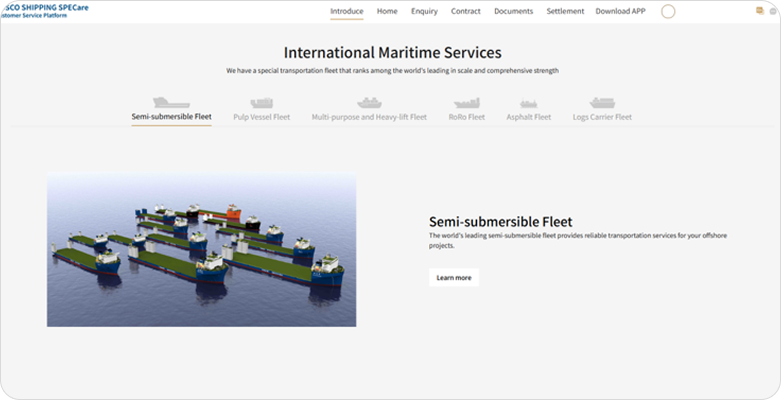The height and width of the screenshot is (400, 781).
Task: Click the Logs Carrier ship icon
Action: pos(602,103)
